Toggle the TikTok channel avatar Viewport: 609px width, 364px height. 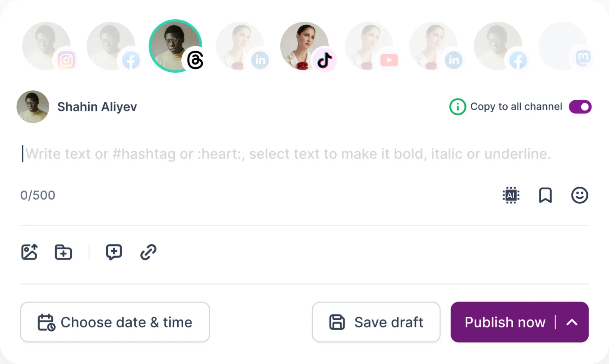point(304,46)
